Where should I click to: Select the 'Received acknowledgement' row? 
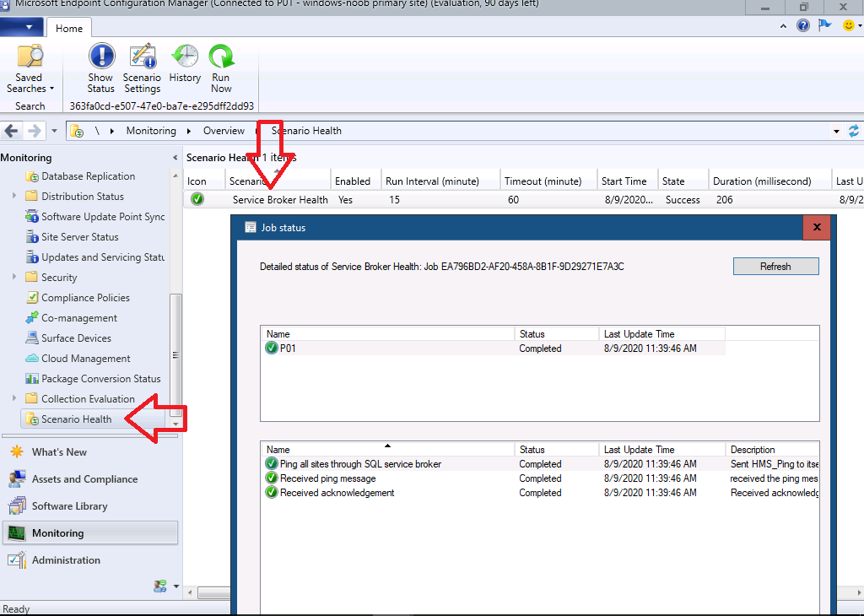coord(540,493)
